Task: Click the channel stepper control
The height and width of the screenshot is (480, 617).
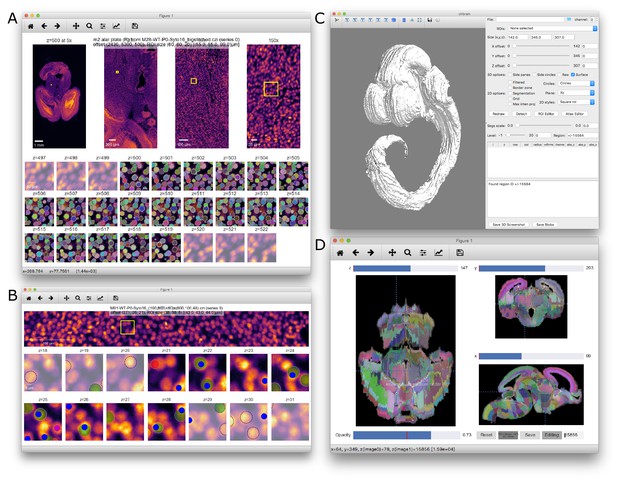Action: 597,19
